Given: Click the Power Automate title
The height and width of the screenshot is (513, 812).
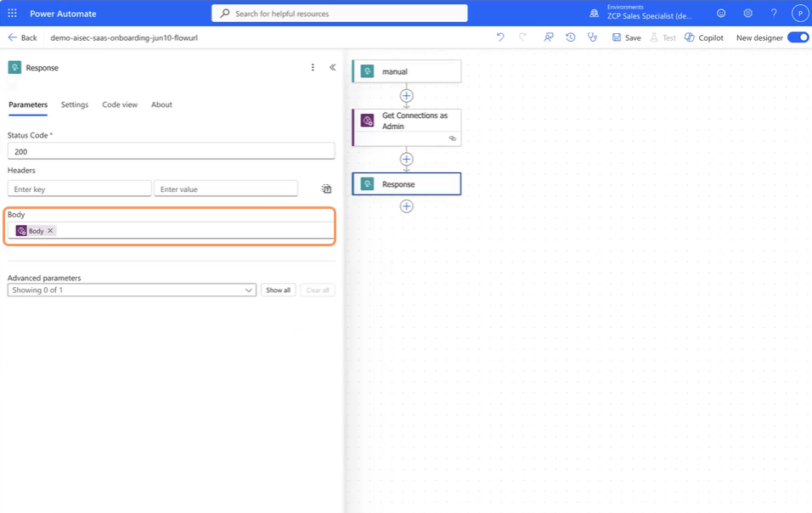Looking at the screenshot, I should tap(63, 14).
